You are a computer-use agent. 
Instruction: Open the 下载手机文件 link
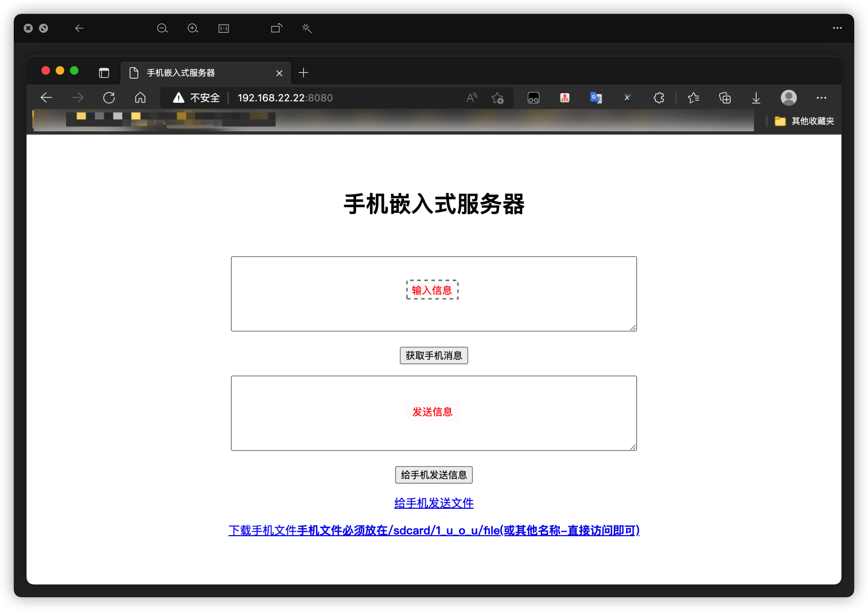tap(434, 530)
